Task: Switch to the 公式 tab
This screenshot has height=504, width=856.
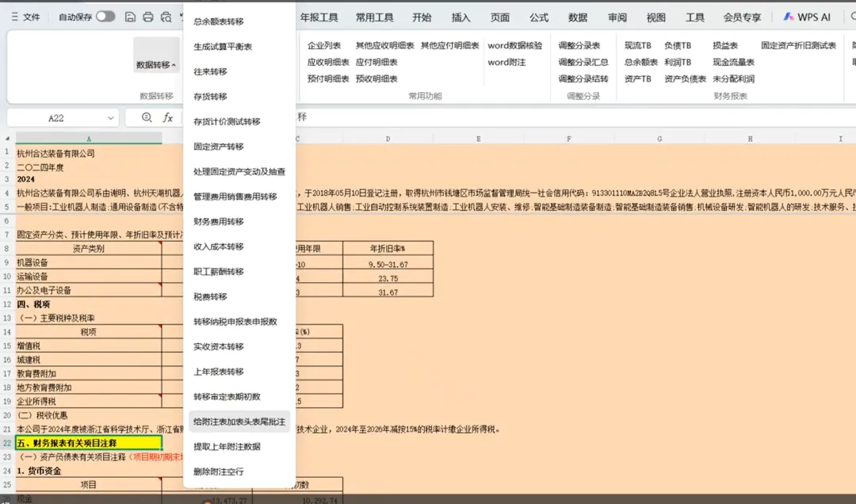Action: tap(539, 17)
